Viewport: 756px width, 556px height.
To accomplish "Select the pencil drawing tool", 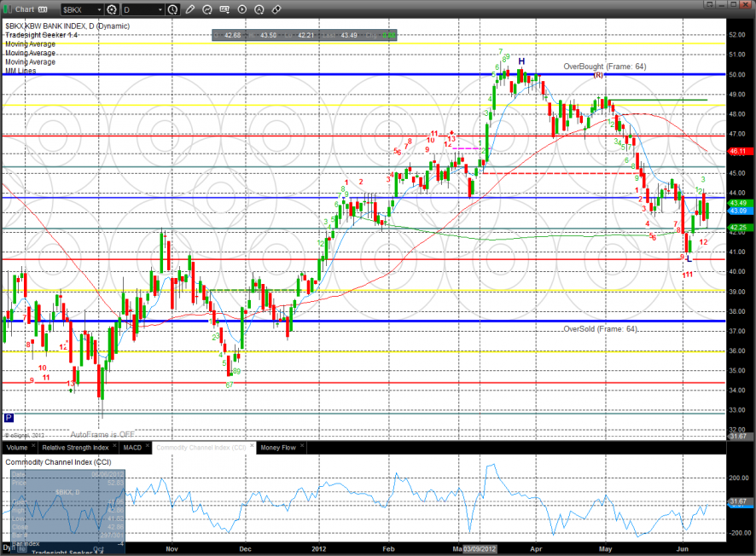I will pos(189,9).
